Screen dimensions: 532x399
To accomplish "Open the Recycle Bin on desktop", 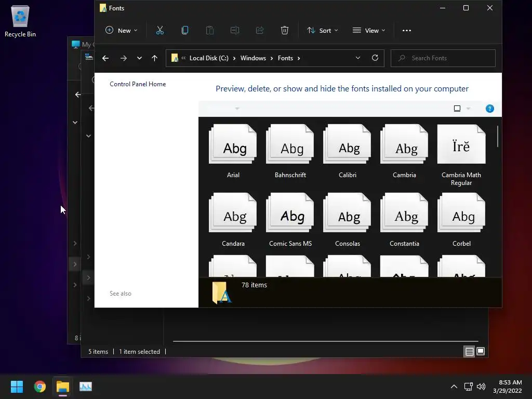I will (20, 21).
